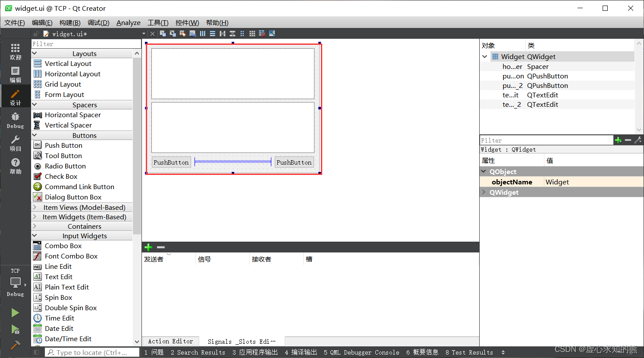Screen dimensions: 644x358
Task: Collapse the QObject property group
Action: [x=484, y=171]
